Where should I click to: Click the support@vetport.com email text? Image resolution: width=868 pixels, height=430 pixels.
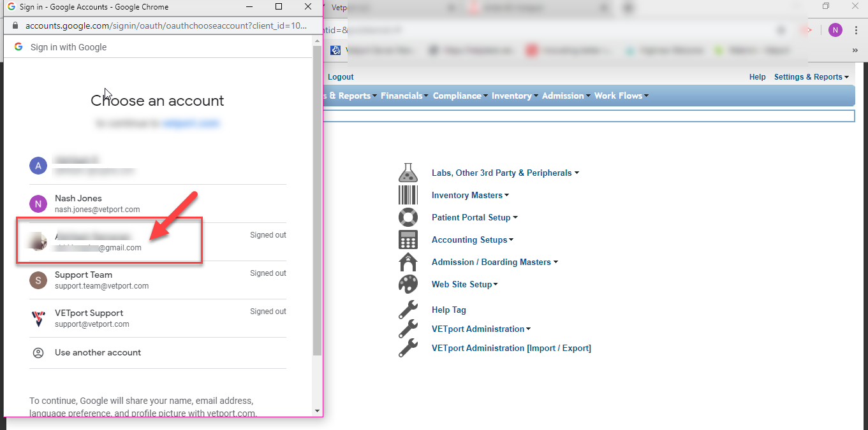[92, 324]
